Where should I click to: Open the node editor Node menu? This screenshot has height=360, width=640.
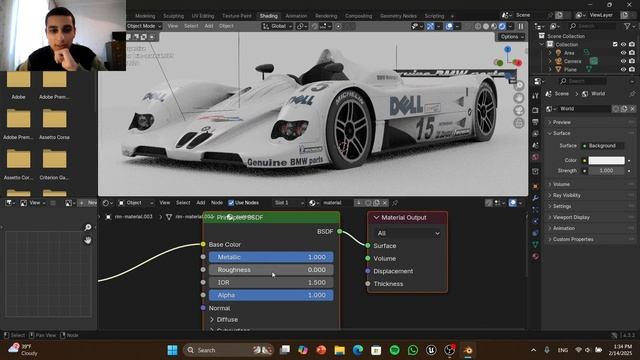217,203
